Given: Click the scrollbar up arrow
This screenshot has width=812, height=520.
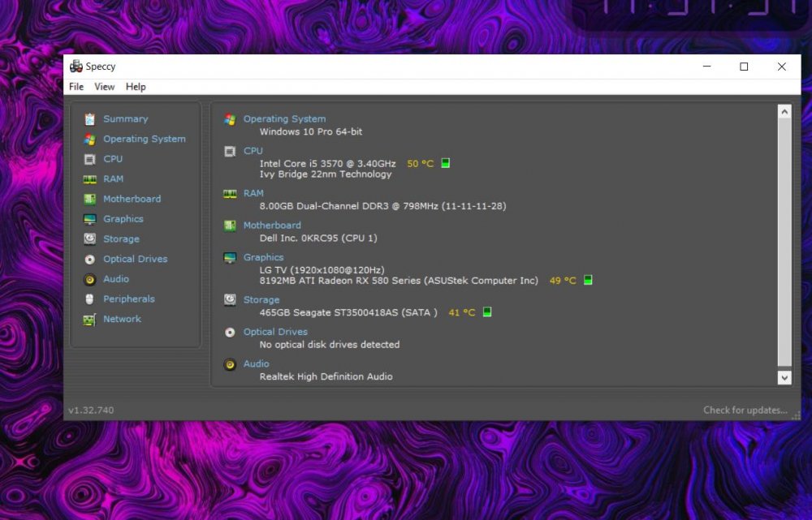Looking at the screenshot, I should [x=784, y=112].
